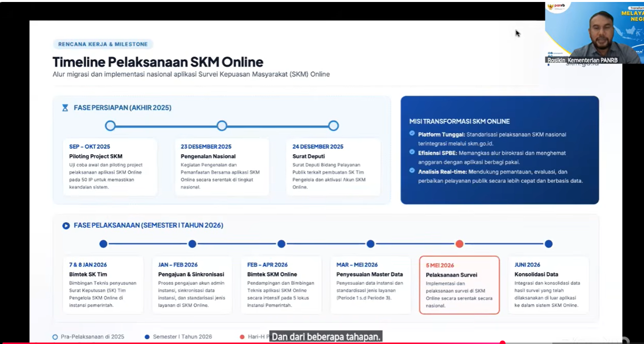Open the Surat Deputi card

(x=333, y=167)
